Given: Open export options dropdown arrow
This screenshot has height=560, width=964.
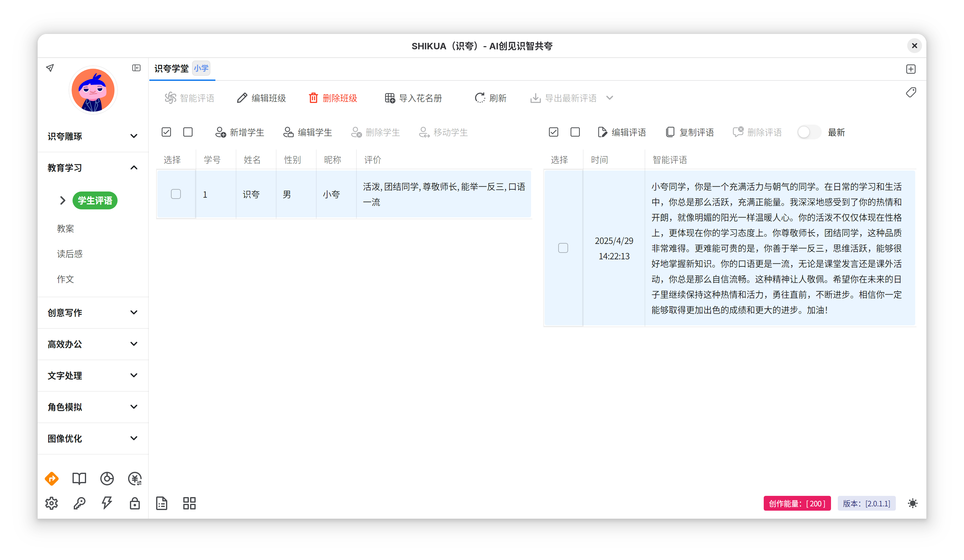Looking at the screenshot, I should (x=610, y=98).
